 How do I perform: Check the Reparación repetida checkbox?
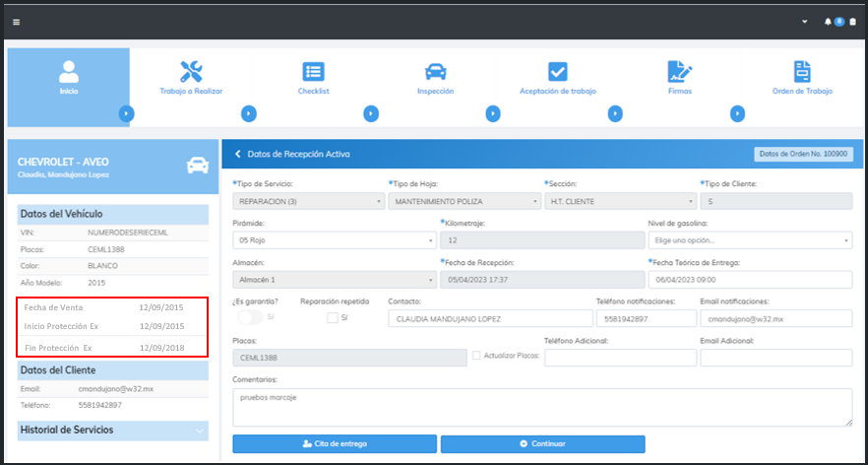tap(333, 317)
